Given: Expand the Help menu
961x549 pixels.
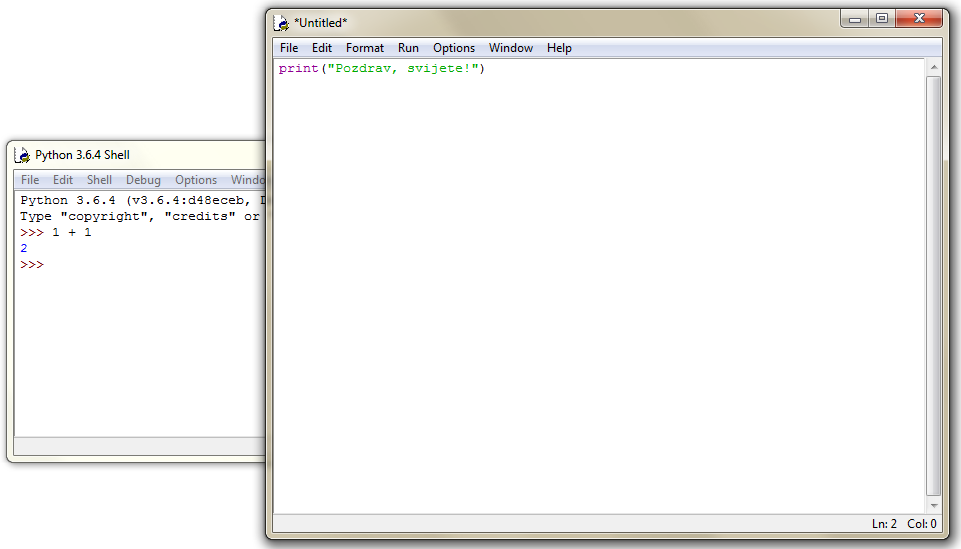Looking at the screenshot, I should (559, 48).
